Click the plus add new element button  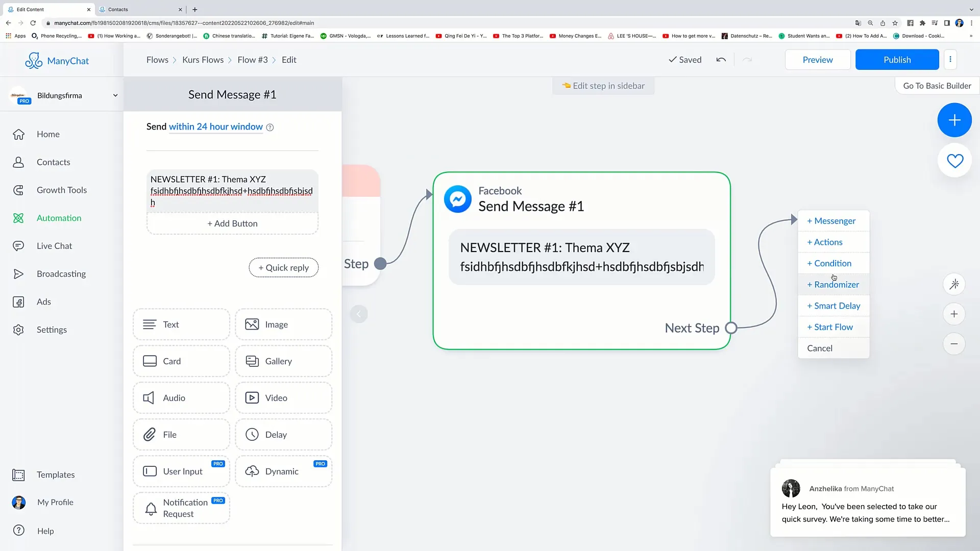(x=954, y=120)
